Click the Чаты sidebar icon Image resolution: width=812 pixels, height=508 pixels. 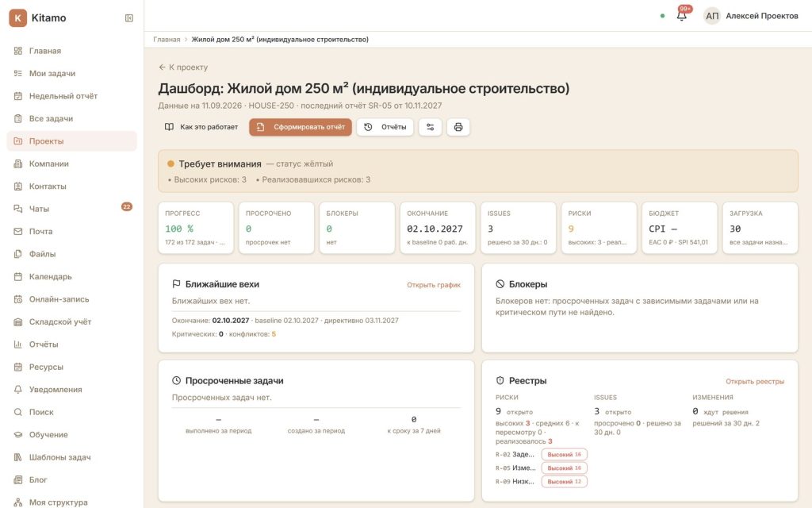[x=18, y=209]
